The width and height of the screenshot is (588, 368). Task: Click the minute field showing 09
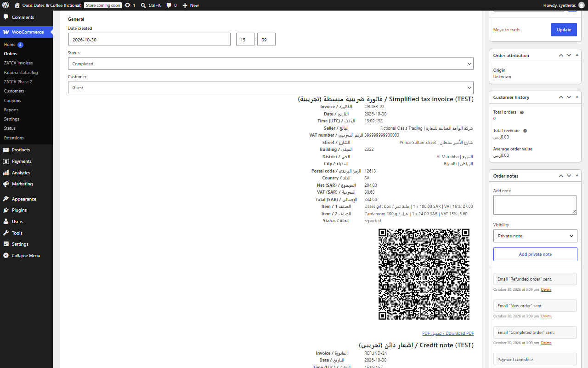[x=266, y=40]
